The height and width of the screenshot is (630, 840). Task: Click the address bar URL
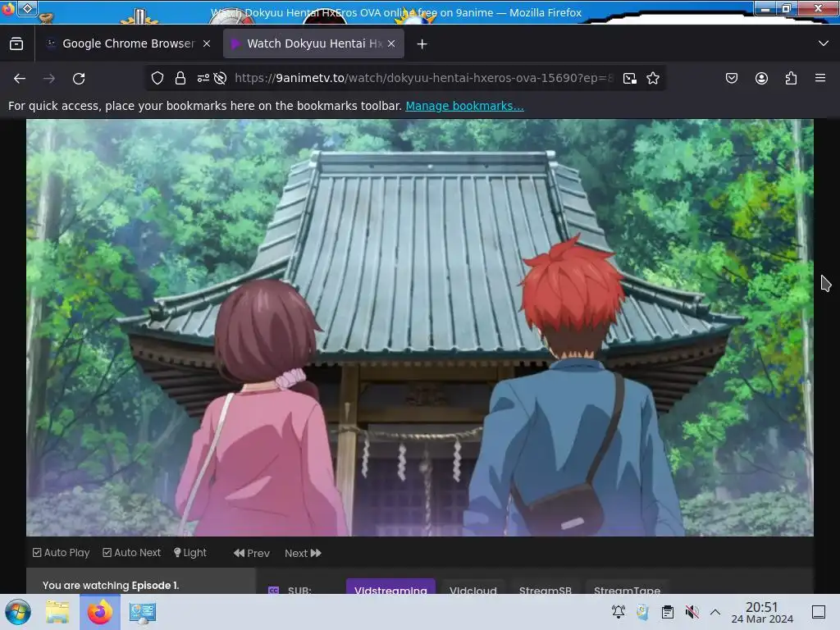click(423, 78)
